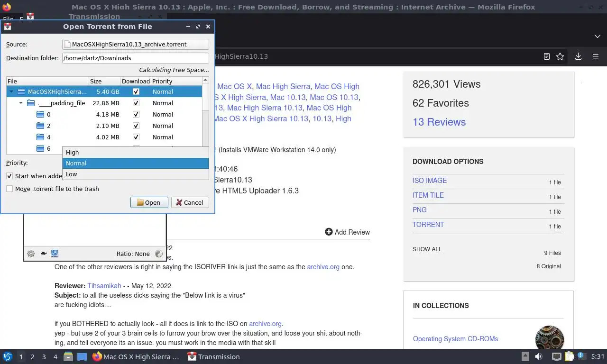Click the show desktop icon in taskbar

(x=82, y=356)
